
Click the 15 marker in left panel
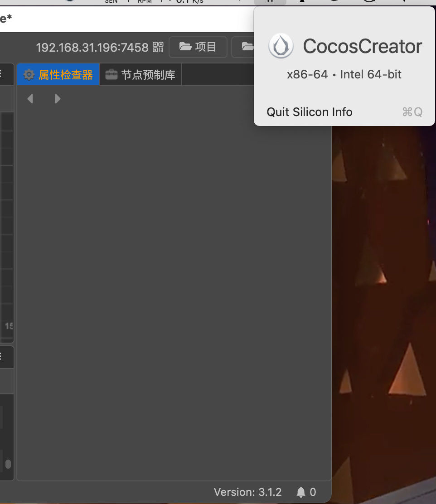pos(9,326)
